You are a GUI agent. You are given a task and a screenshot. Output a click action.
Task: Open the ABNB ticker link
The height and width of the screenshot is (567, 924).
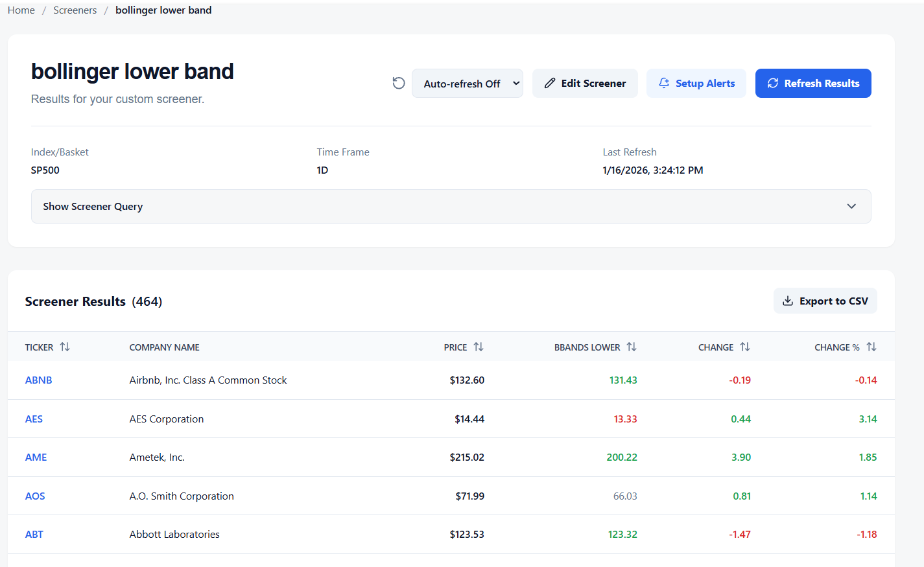[x=39, y=380]
